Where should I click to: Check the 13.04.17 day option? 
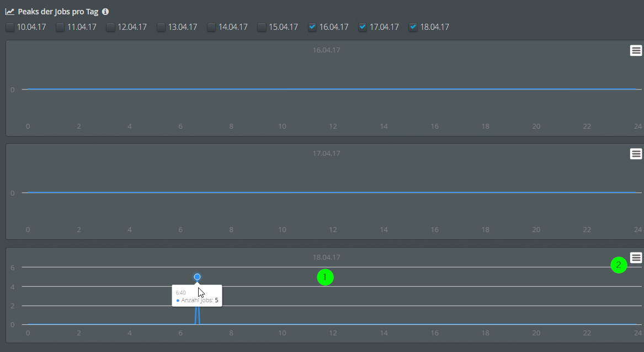[x=161, y=27]
